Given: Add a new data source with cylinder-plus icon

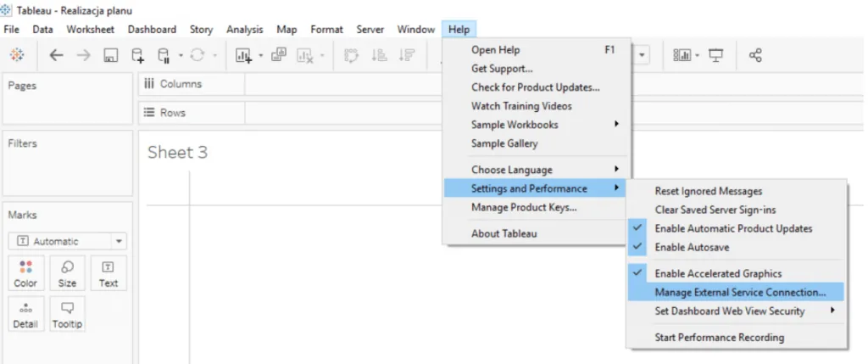Looking at the screenshot, I should point(137,55).
